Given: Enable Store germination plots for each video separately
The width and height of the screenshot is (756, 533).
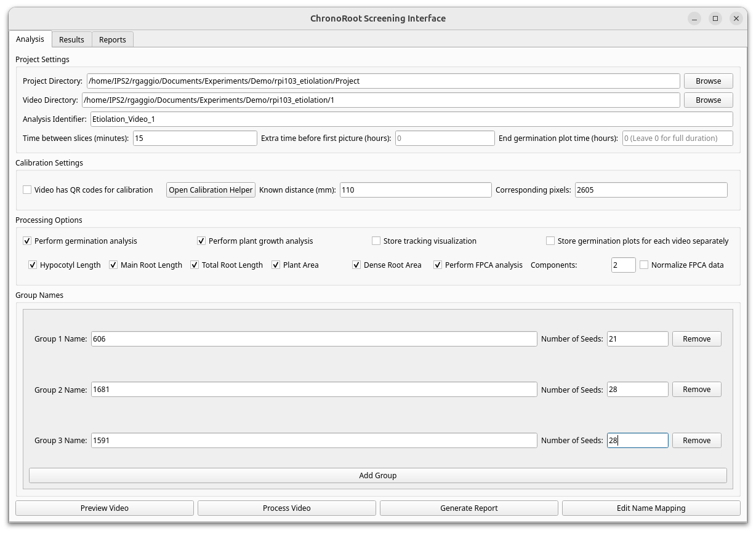Looking at the screenshot, I should tap(550, 241).
